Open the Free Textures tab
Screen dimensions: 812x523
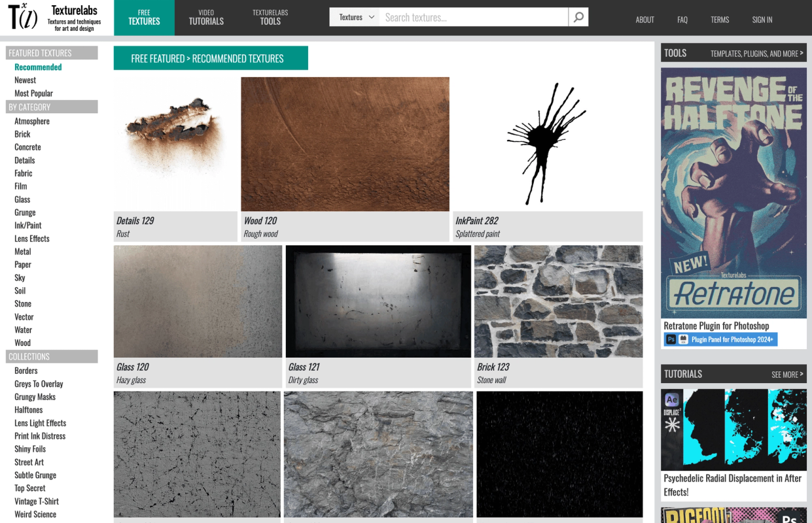(144, 18)
